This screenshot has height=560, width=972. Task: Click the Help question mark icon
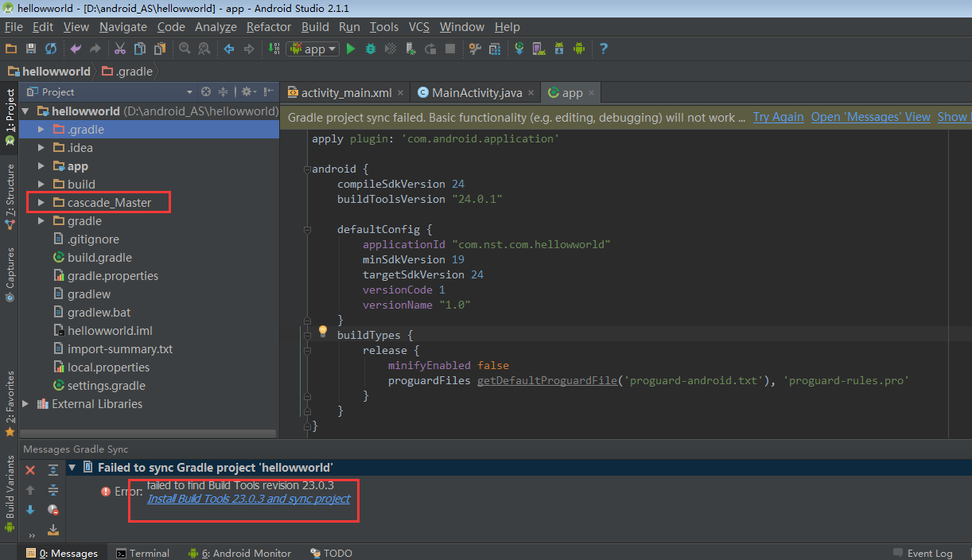(x=603, y=49)
